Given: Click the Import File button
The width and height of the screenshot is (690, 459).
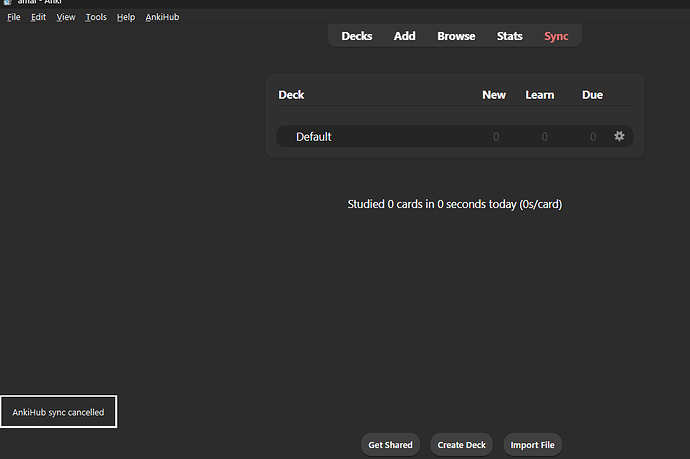Looking at the screenshot, I should point(532,445).
